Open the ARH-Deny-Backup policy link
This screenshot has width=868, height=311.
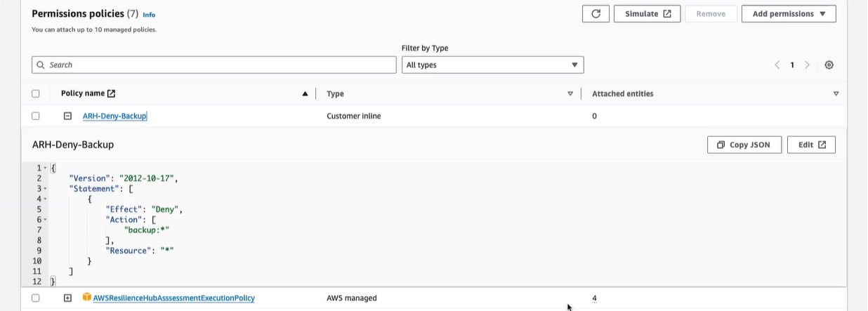pos(114,116)
